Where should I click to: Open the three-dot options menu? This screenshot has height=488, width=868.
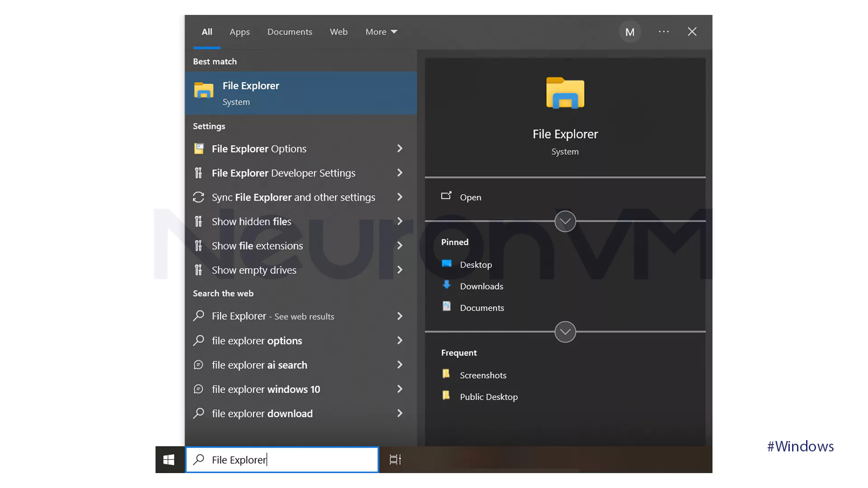pos(664,32)
